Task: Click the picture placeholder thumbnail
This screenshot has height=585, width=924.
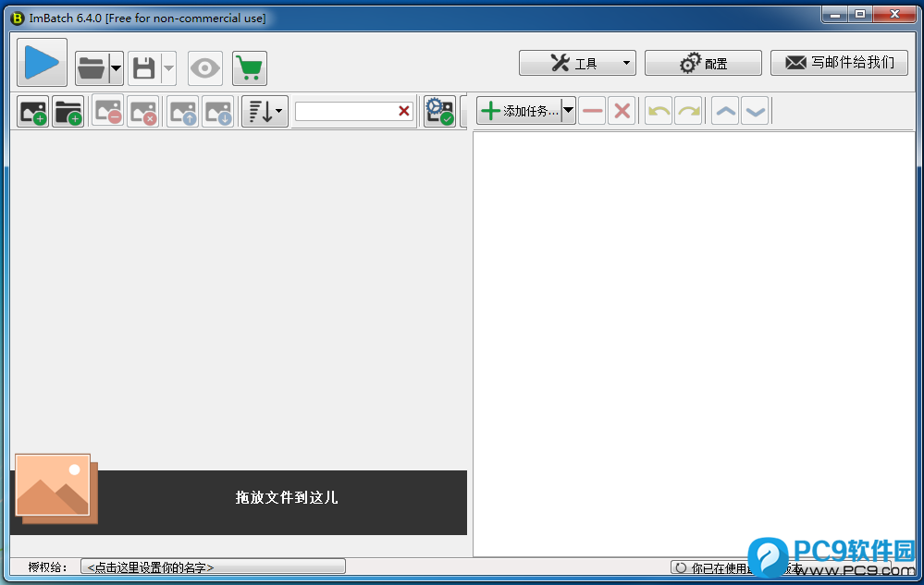Action: 56,489
